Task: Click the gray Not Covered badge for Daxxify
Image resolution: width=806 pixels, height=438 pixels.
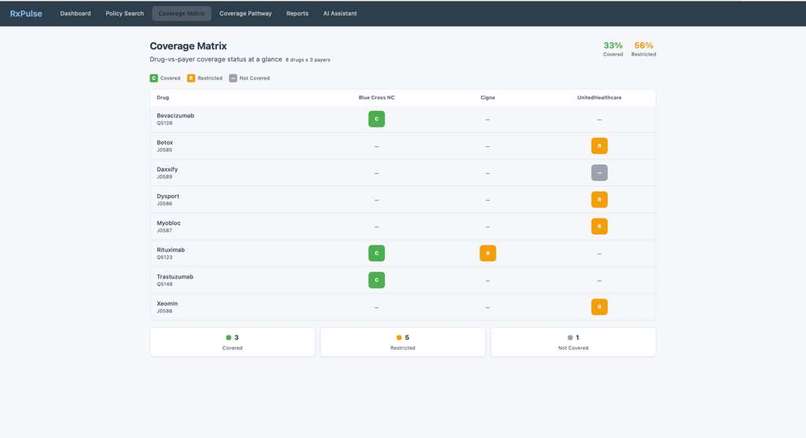Action: 599,173
